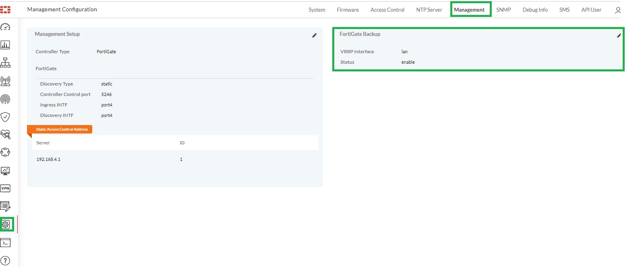Open the bar chart statistics icon
This screenshot has height=271, width=644.
(x=5, y=45)
